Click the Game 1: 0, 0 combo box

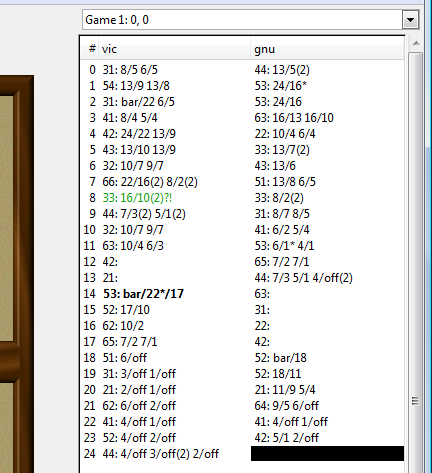(250, 20)
